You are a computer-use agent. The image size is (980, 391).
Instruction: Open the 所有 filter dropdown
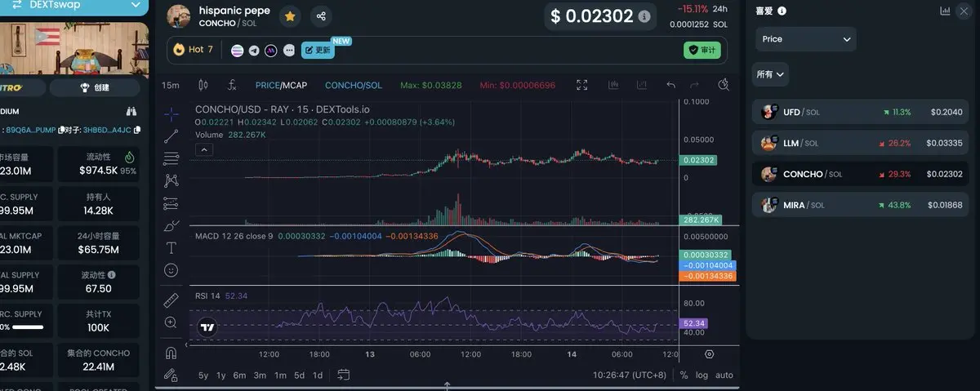[x=770, y=74]
